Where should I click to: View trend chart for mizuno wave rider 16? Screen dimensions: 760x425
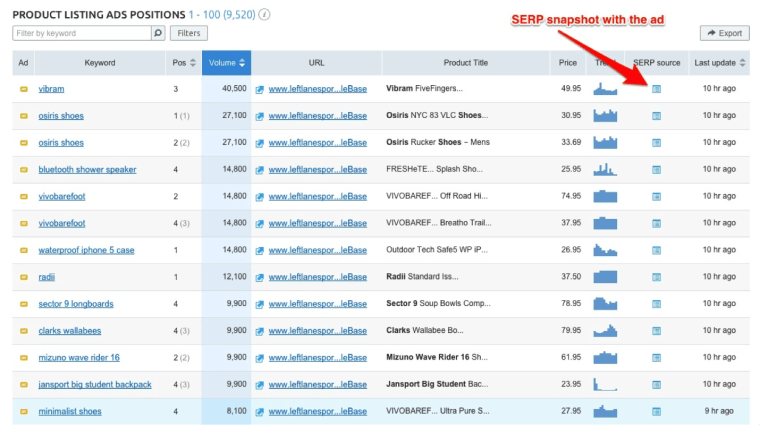point(605,358)
